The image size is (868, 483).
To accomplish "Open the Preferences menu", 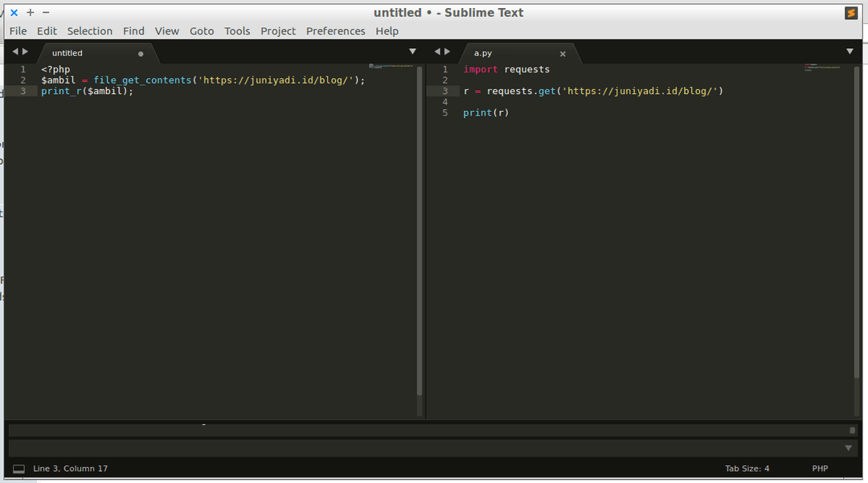I will click(x=335, y=31).
